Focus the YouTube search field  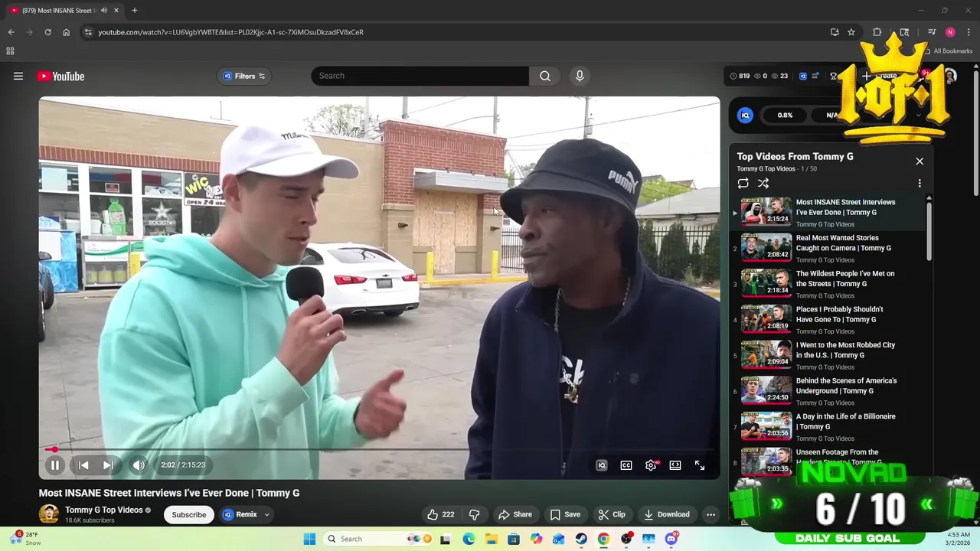click(x=420, y=76)
